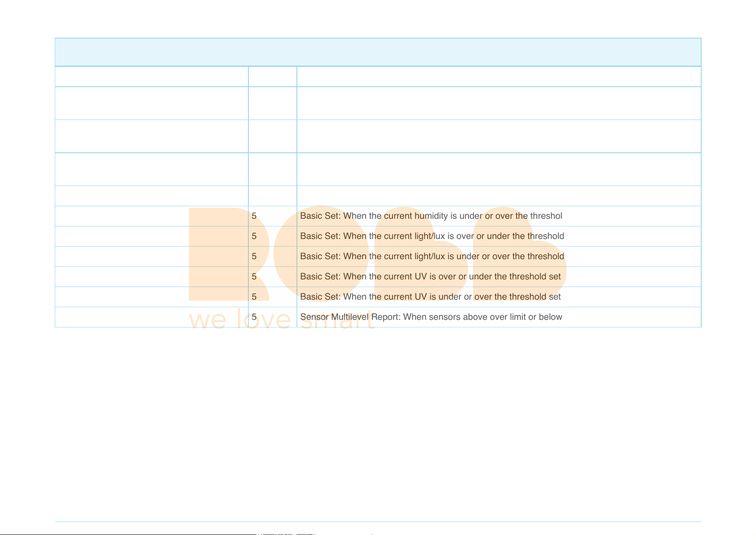Click the '5' in the light/lux under-or-over row
The width and height of the screenshot is (756, 535).
[254, 256]
